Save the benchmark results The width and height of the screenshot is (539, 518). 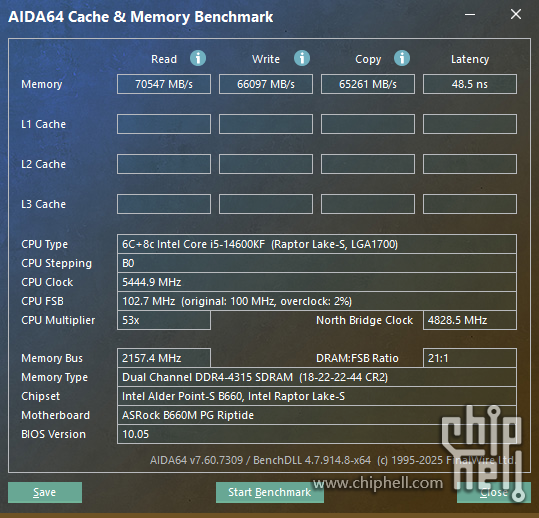(45, 492)
